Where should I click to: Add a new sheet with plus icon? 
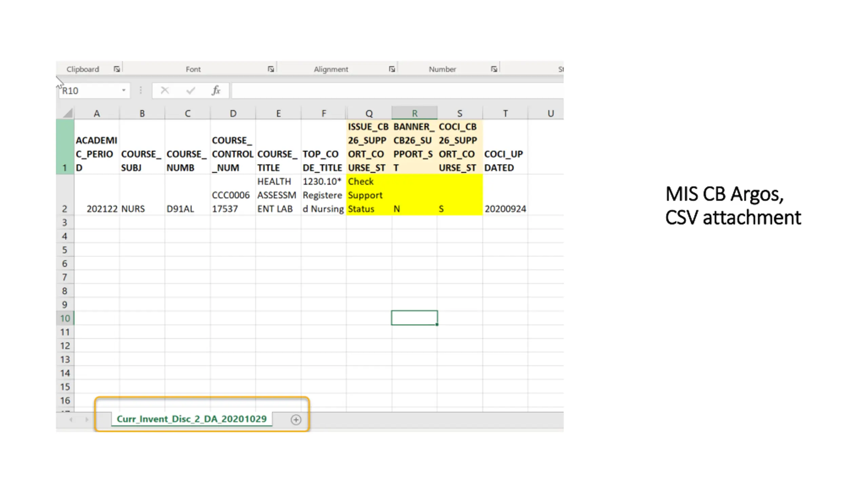point(296,420)
